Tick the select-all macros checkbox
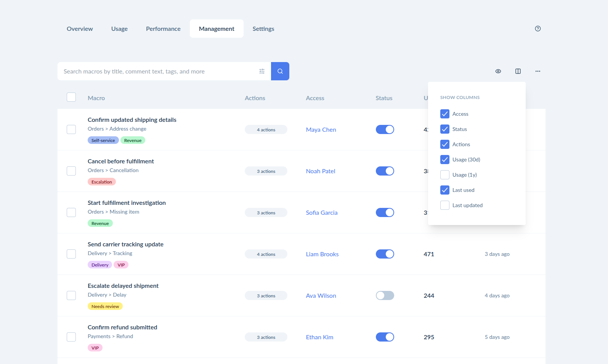This screenshot has width=608, height=364. 71,97
